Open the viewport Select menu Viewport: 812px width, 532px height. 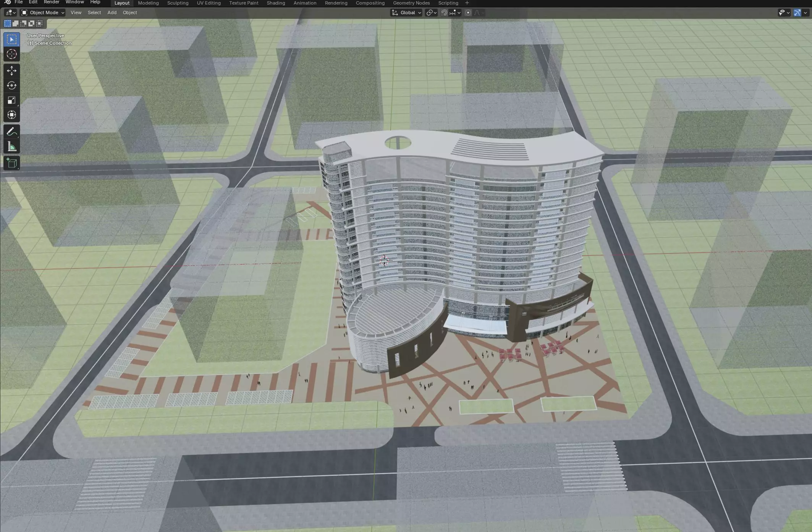pyautogui.click(x=94, y=13)
